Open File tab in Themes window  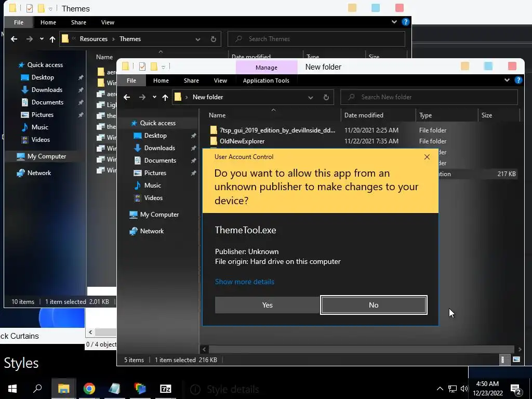pyautogui.click(x=19, y=22)
